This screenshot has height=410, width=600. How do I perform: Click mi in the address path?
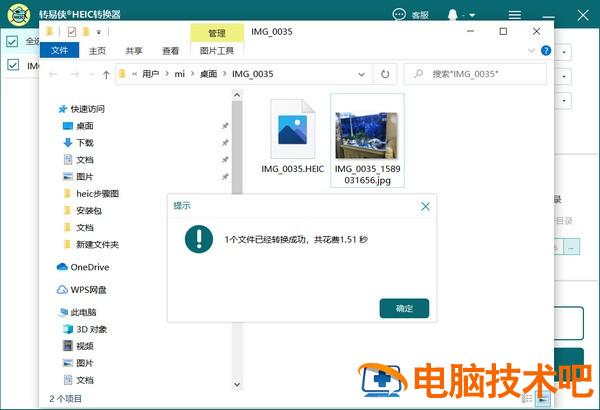click(x=179, y=74)
